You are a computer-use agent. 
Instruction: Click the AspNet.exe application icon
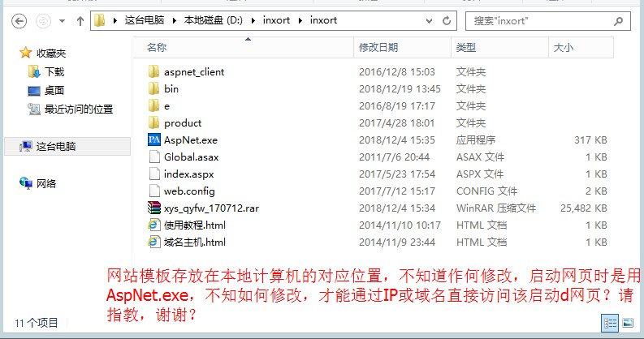coord(154,140)
